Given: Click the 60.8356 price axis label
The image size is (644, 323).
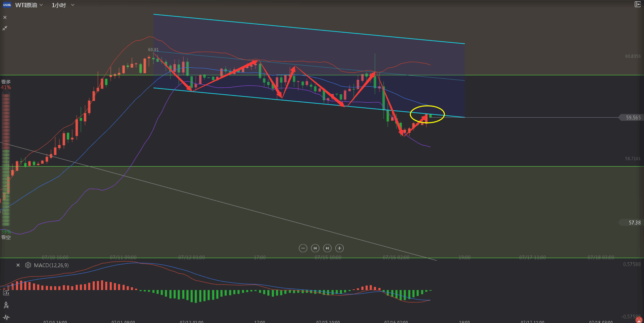Looking at the screenshot, I should (x=633, y=56).
